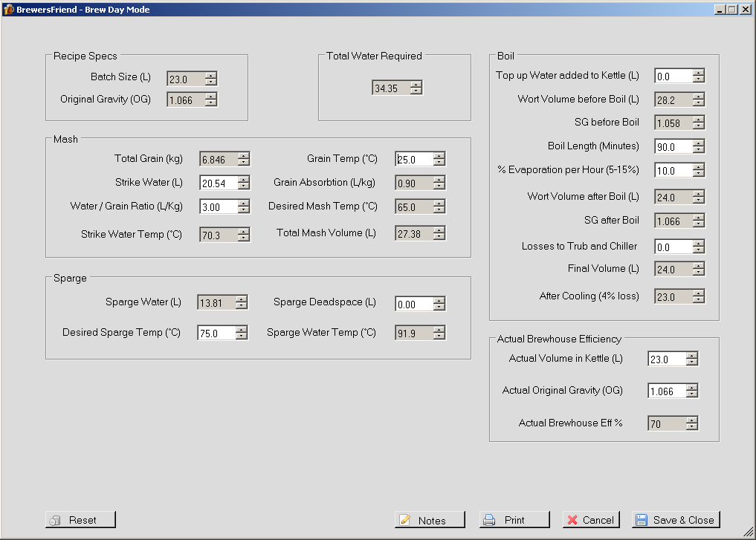Increase % Evaporation per Hour up arrow
Viewport: 756px width, 540px height.
pyautogui.click(x=699, y=166)
